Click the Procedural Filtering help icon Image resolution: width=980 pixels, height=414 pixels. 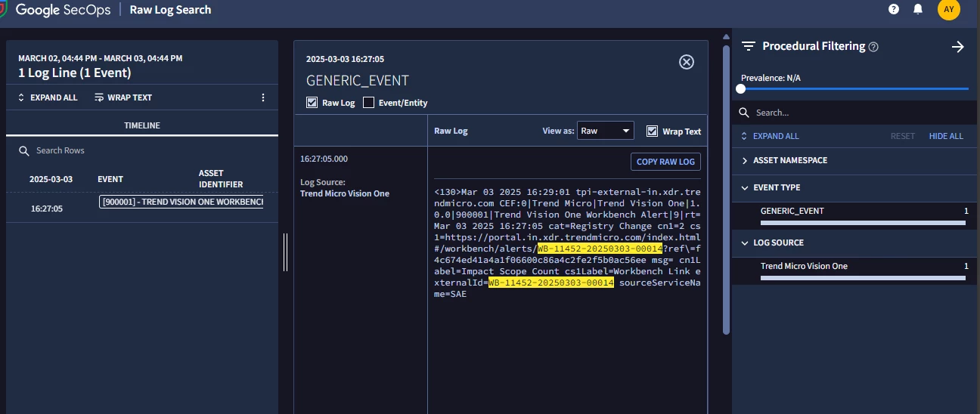point(873,47)
